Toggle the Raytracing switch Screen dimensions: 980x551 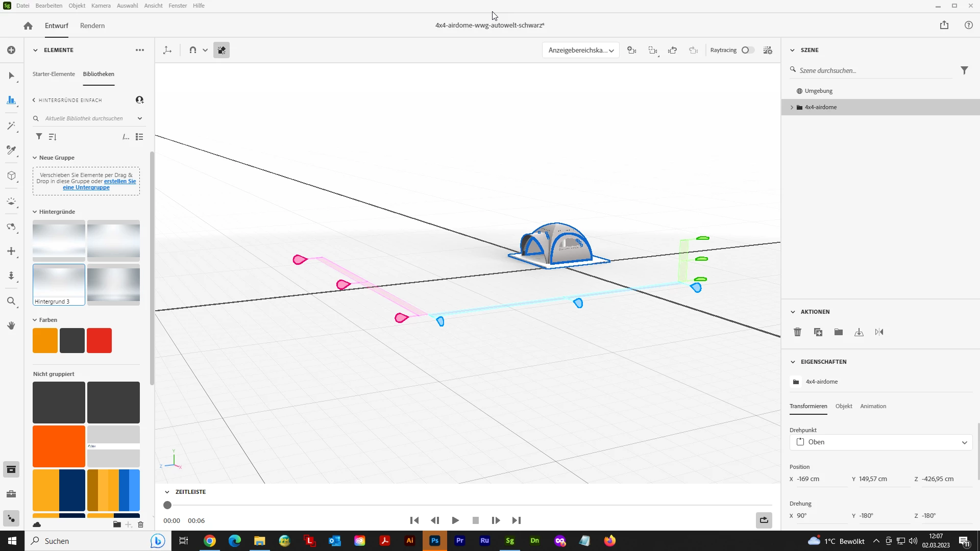[748, 50]
